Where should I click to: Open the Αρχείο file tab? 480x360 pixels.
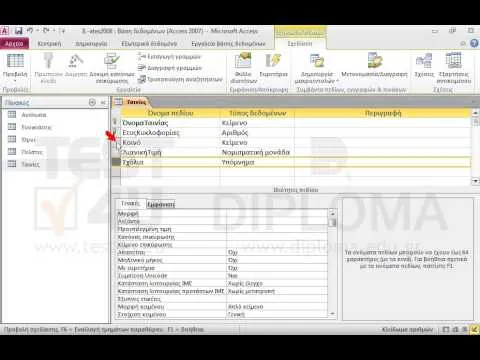tap(14, 44)
